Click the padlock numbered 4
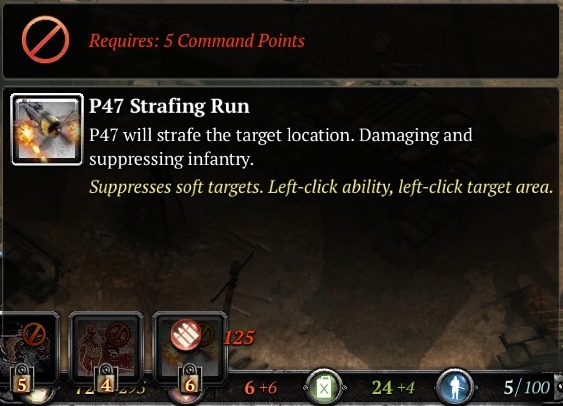Image resolution: width=563 pixels, height=406 pixels. [106, 380]
